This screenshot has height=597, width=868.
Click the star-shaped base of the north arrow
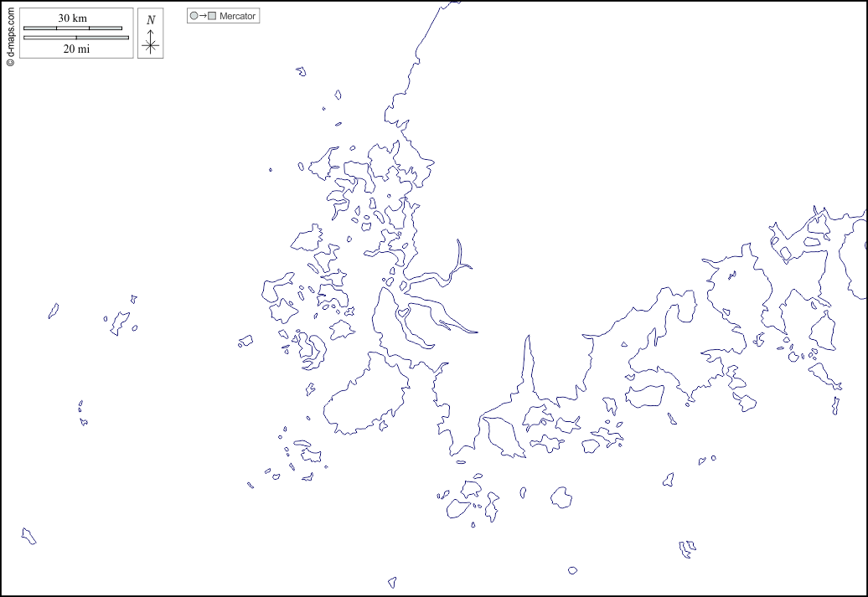[150, 46]
